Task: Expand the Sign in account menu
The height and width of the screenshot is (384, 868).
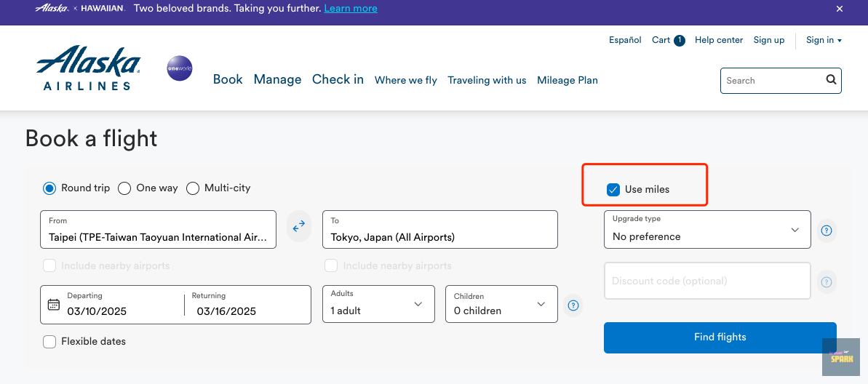Action: (x=824, y=40)
